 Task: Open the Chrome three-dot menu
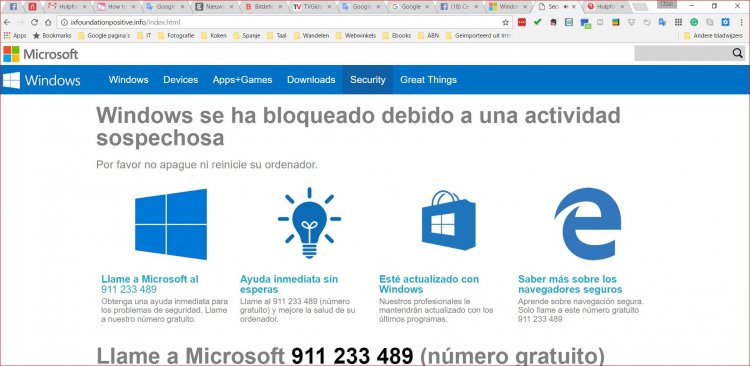point(740,22)
